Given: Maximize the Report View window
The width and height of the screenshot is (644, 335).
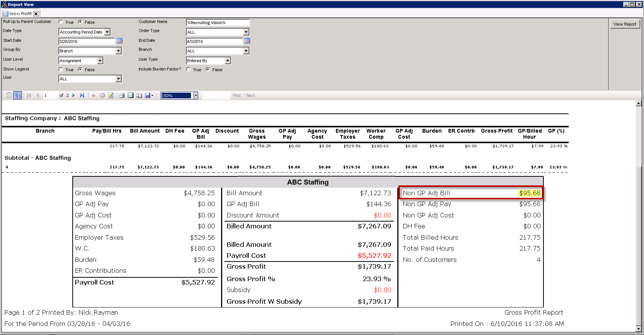Looking at the screenshot, I should 632,4.
